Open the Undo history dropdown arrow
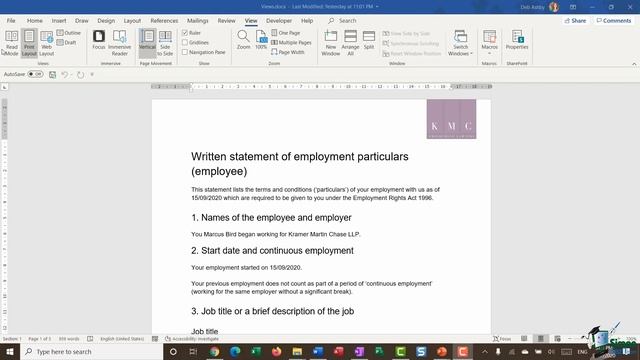Viewport: 640px width, 360px height. point(71,74)
